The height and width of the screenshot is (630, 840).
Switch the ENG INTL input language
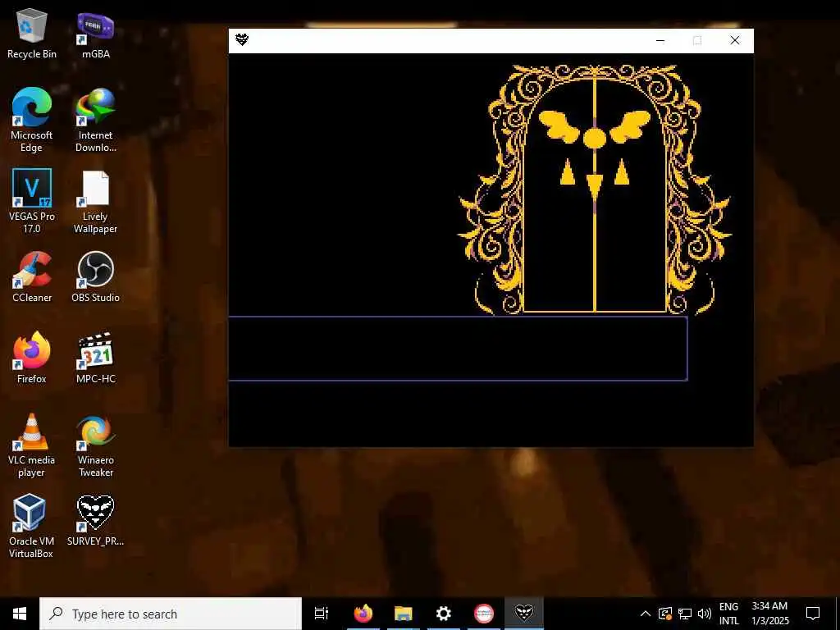click(x=728, y=614)
